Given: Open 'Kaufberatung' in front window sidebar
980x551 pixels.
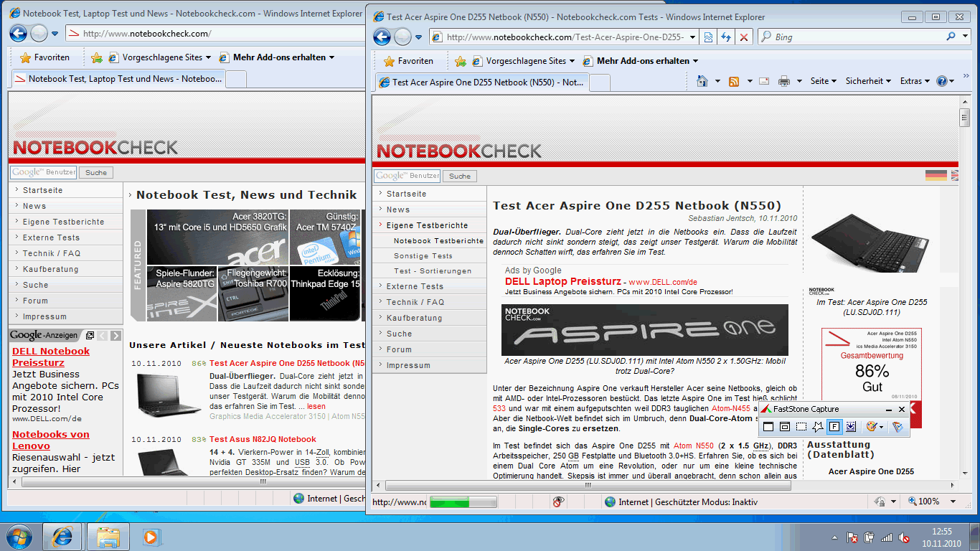Looking at the screenshot, I should pyautogui.click(x=415, y=318).
